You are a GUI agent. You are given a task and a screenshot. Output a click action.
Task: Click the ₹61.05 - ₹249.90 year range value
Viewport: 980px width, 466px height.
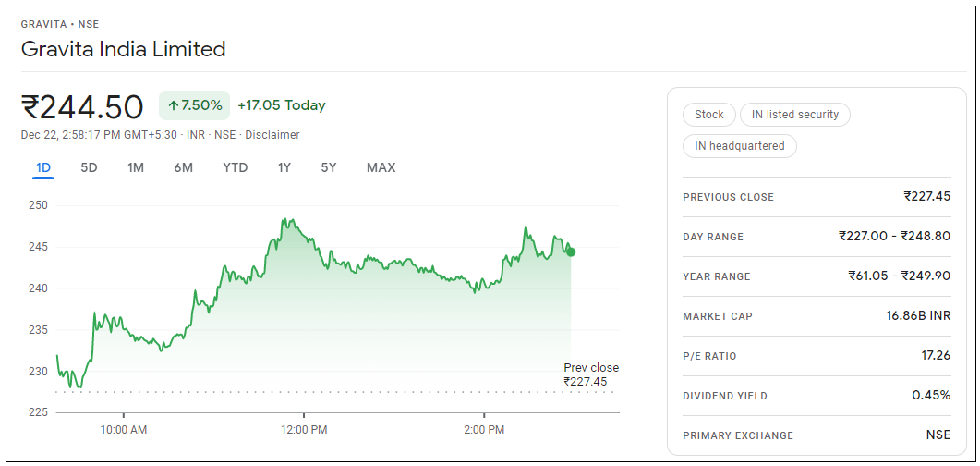click(900, 276)
